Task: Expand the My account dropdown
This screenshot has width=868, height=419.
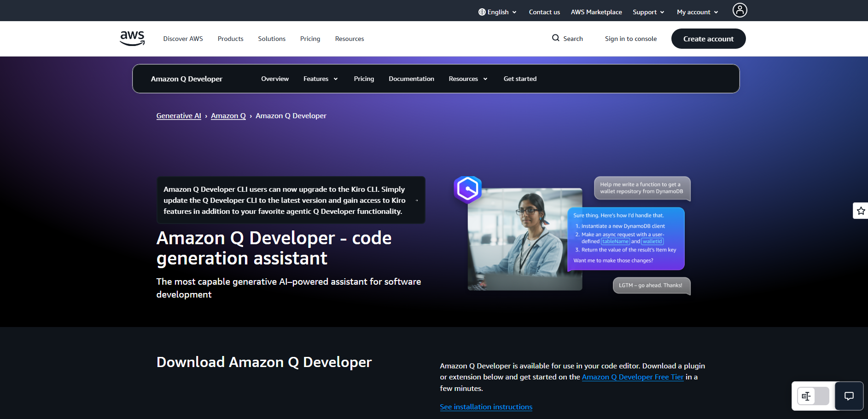Action: (x=697, y=12)
